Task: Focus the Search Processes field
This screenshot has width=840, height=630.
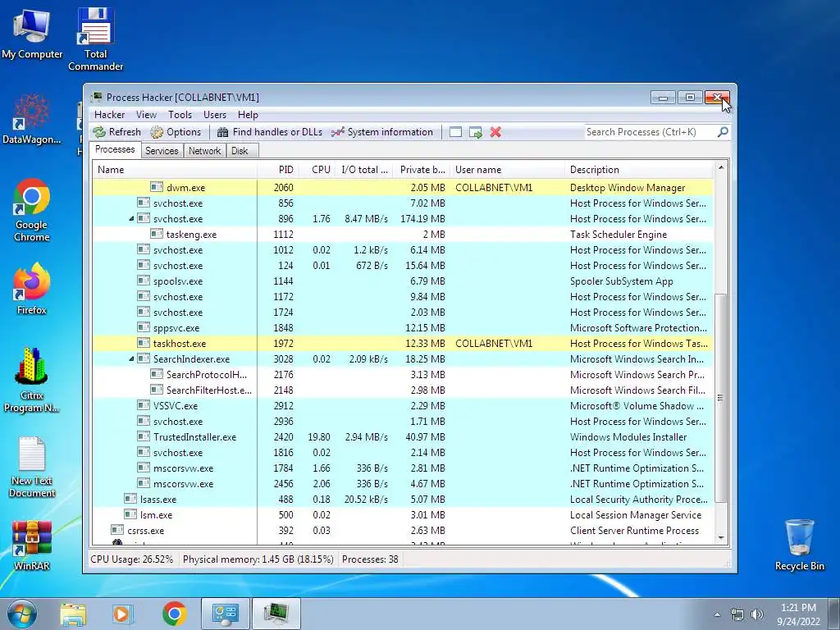Action: (x=651, y=132)
